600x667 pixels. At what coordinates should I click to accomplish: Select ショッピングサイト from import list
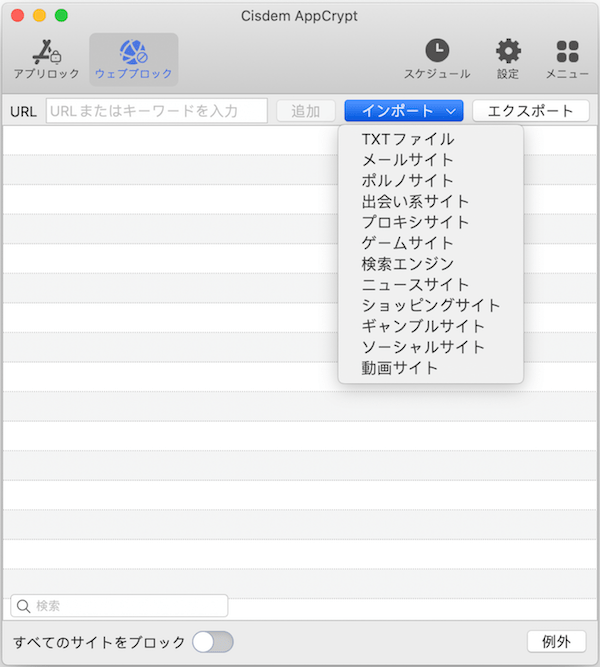pos(431,305)
